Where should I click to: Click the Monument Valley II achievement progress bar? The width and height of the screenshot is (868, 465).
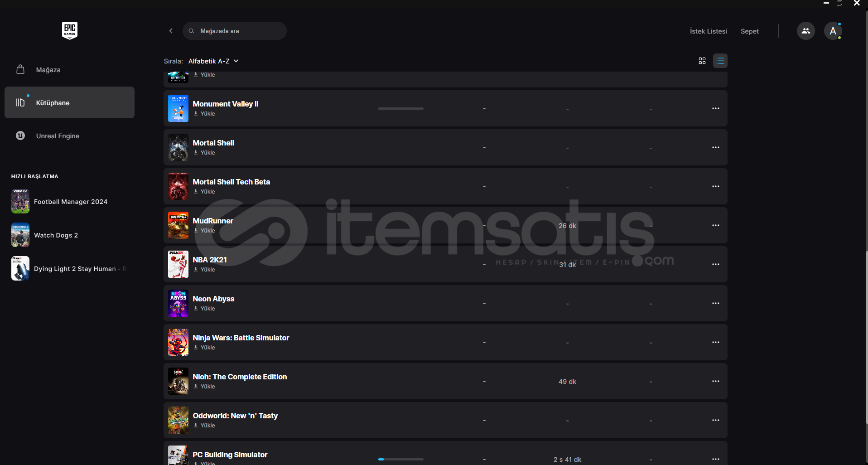(x=401, y=108)
